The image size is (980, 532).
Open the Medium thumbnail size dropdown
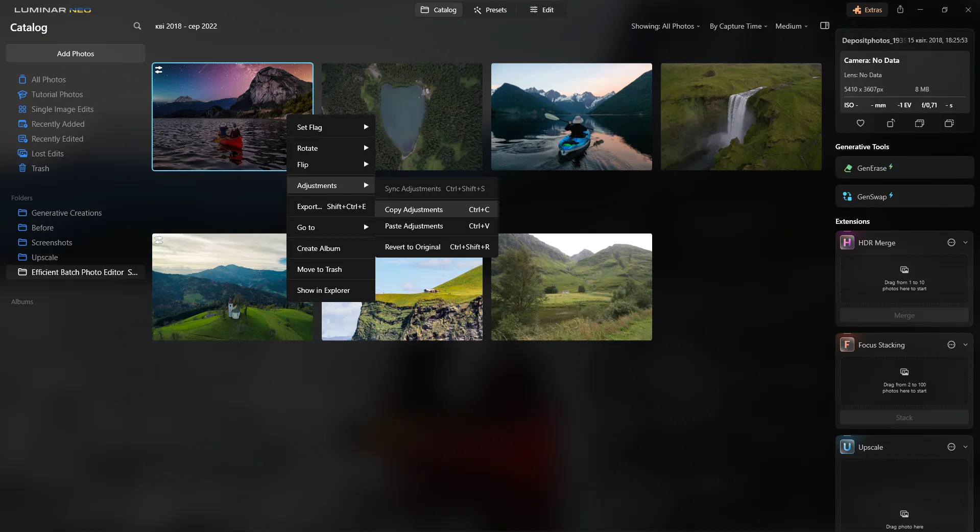[x=792, y=26]
